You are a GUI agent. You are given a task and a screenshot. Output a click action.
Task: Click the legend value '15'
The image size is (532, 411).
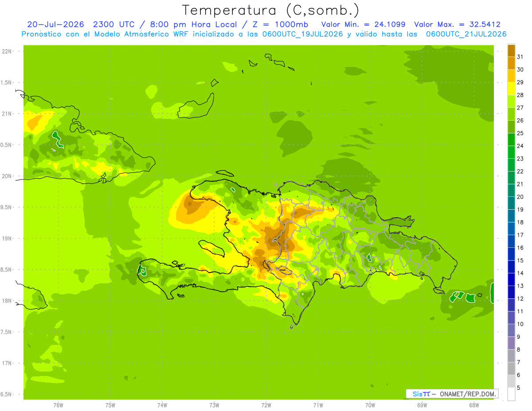(x=520, y=260)
